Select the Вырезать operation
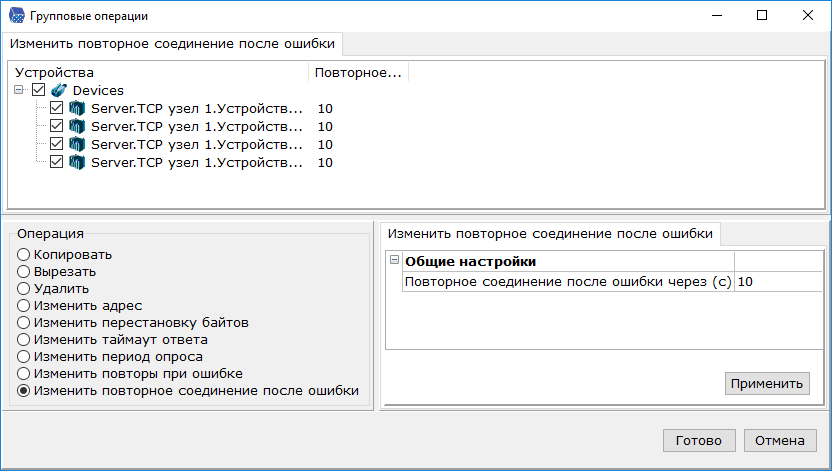Image resolution: width=832 pixels, height=471 pixels. pyautogui.click(x=23, y=272)
